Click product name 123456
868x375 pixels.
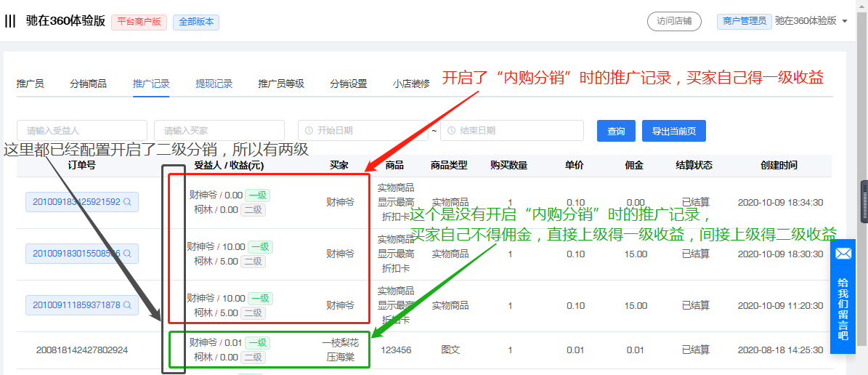pyautogui.click(x=396, y=350)
